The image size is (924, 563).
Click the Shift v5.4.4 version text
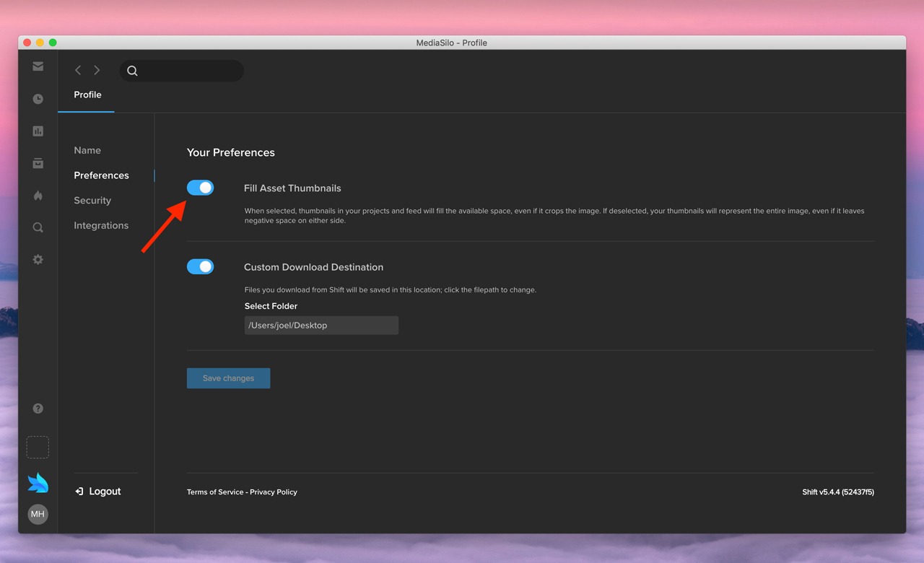838,492
